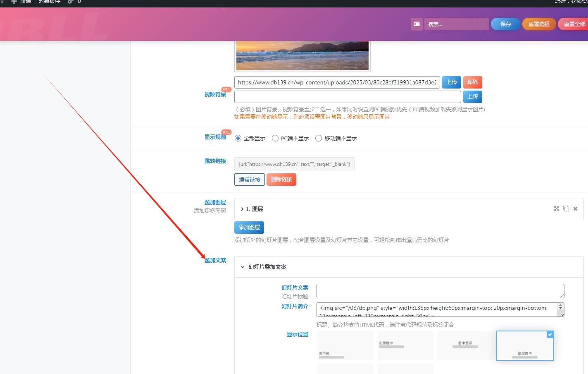Choose the 居中显示 display position

click(465, 345)
